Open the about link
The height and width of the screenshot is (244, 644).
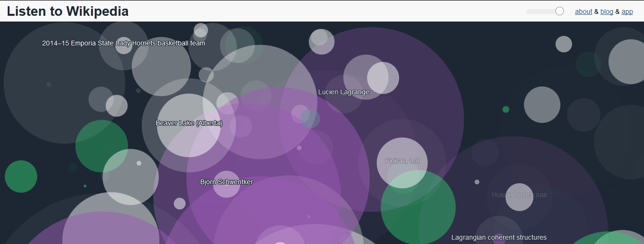tap(583, 11)
